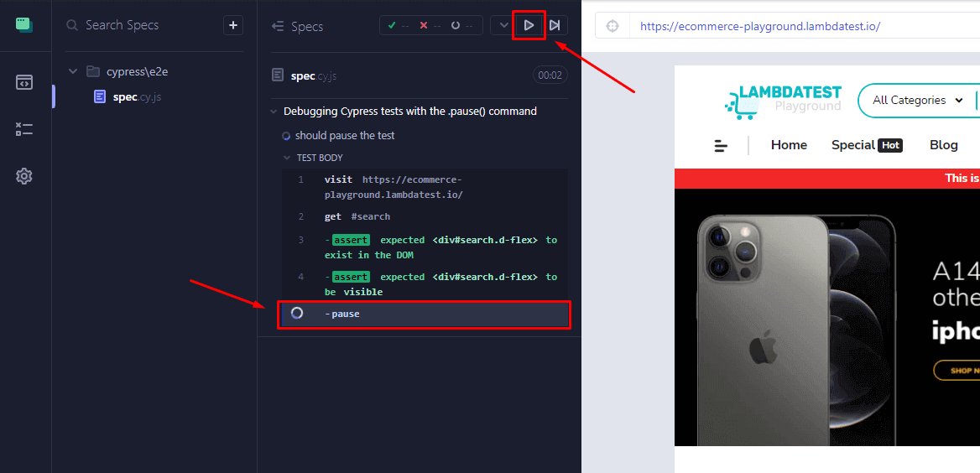The width and height of the screenshot is (980, 473).
Task: Click the spec.cy.js file header
Action: pos(305,75)
